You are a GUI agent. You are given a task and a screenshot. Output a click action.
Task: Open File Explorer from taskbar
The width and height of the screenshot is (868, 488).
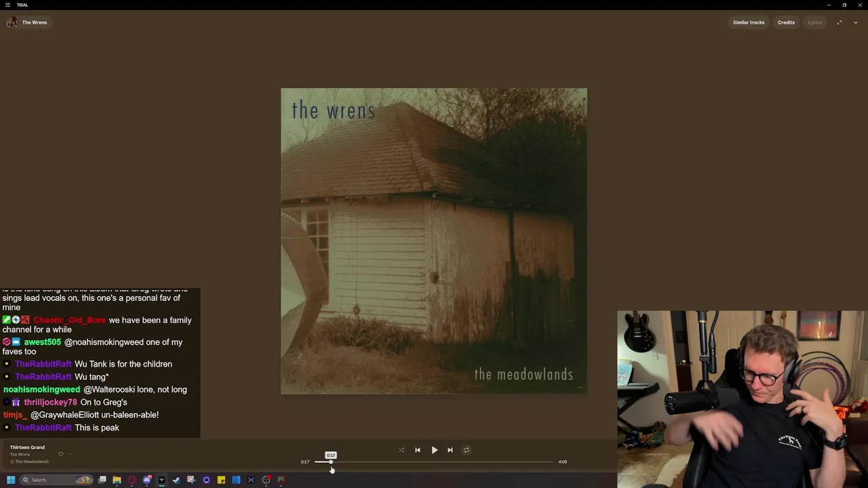(x=117, y=480)
